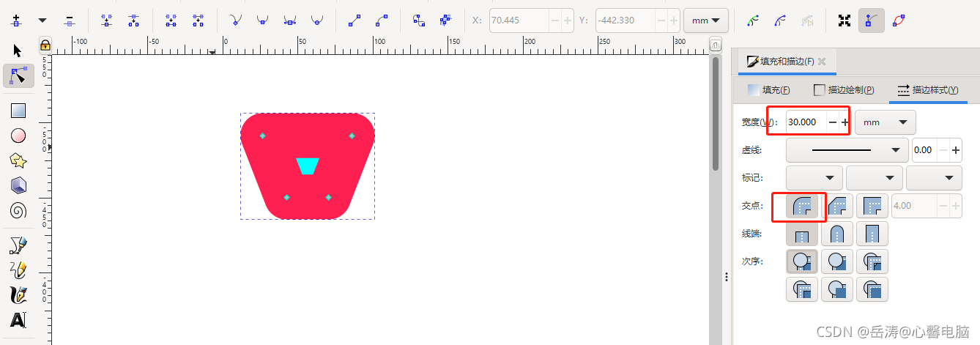980x345 pixels.
Task: Click join endnodes with segment icon
Action: pyautogui.click(x=171, y=21)
